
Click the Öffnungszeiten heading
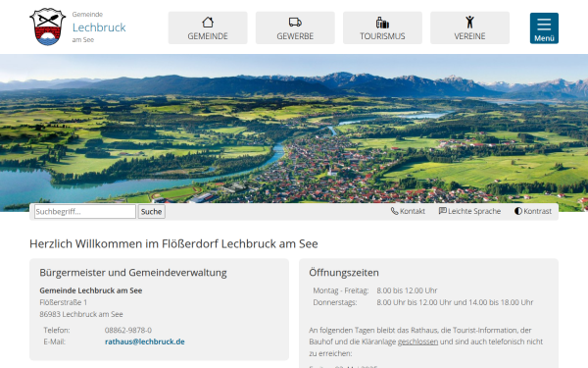tap(344, 273)
